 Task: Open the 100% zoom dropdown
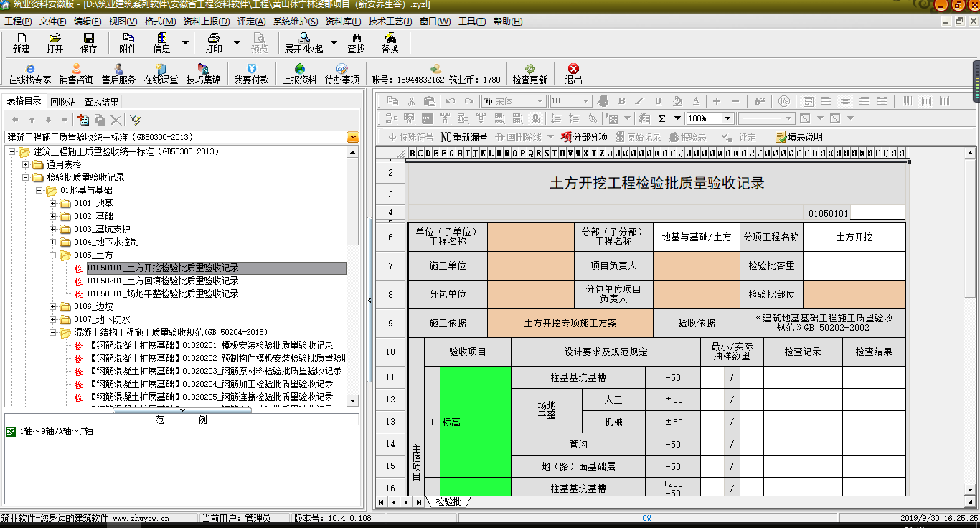coord(727,118)
